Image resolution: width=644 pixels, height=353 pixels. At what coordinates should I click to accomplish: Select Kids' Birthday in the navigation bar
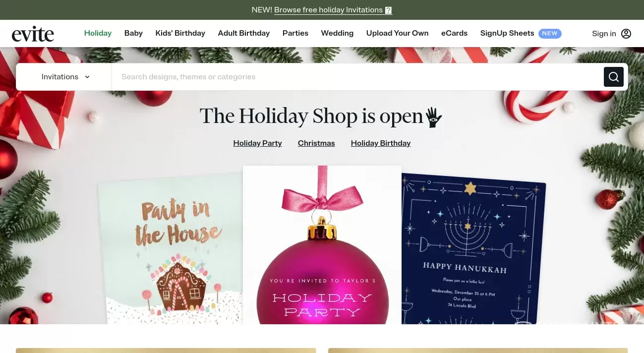[180, 33]
